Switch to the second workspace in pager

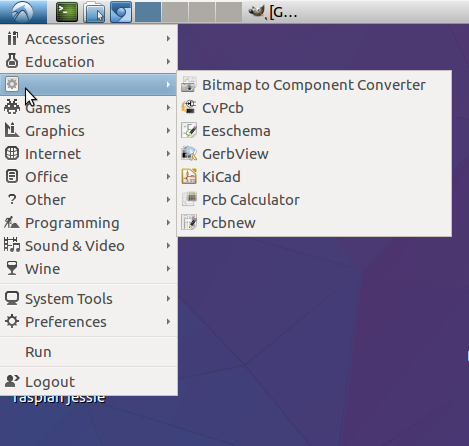[x=175, y=12]
